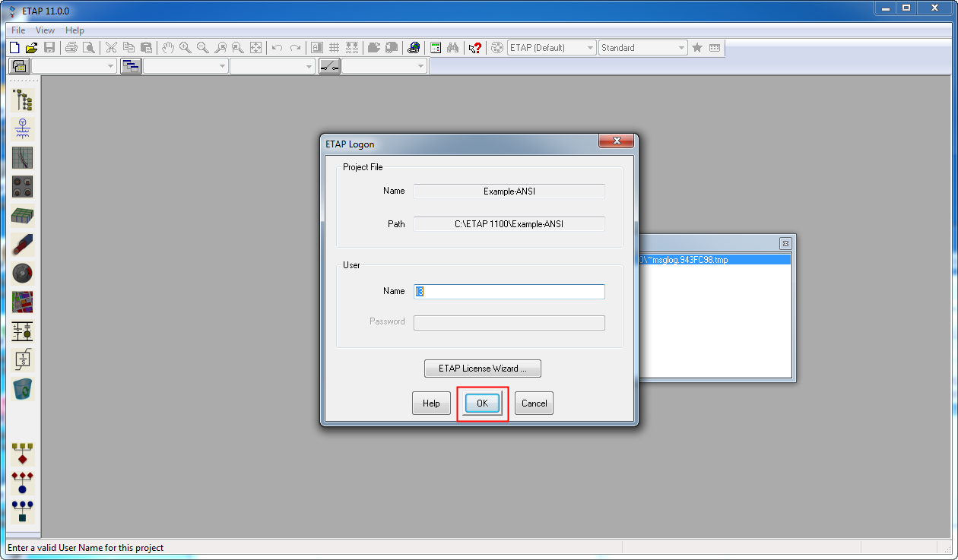The height and width of the screenshot is (560, 958).
Task: Click the Help button in ETAP Logon
Action: point(431,403)
